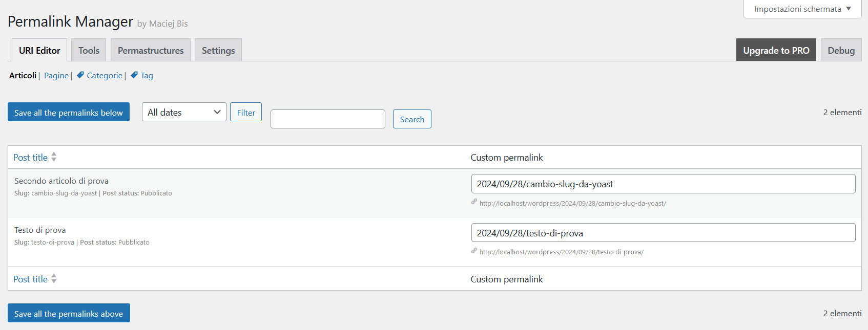Click Slug: cambio-slug-da-yoast text
The width and height of the screenshot is (868, 330).
[x=55, y=193]
